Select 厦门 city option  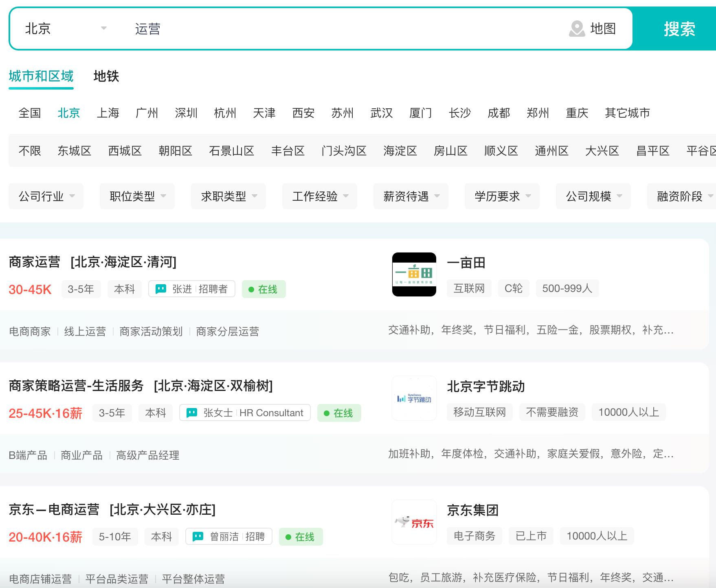point(421,113)
